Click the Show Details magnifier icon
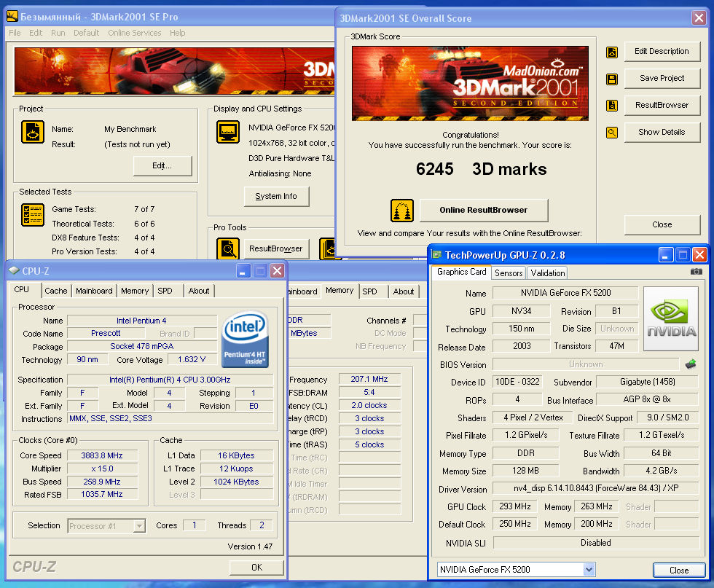Viewport: 714px width, 588px height. coord(611,133)
